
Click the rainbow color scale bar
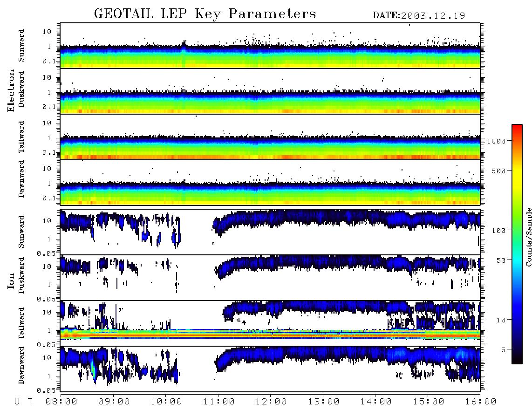517,244
